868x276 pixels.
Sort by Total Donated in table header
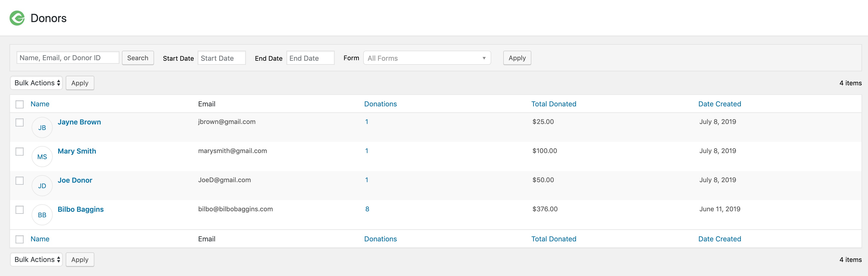554,104
